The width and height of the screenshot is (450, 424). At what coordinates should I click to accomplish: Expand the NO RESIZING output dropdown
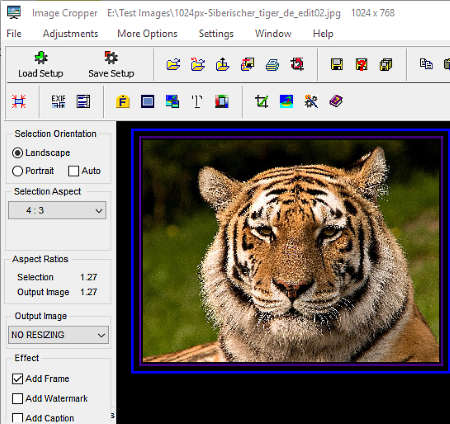click(x=58, y=335)
